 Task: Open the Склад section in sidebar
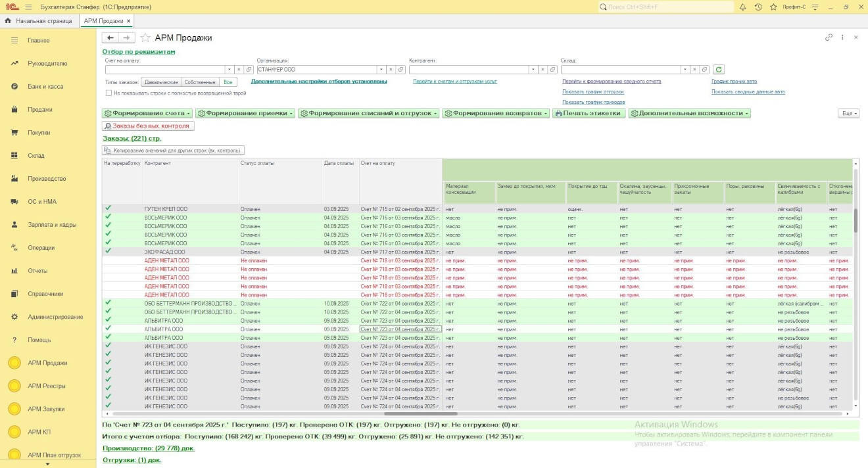click(36, 156)
